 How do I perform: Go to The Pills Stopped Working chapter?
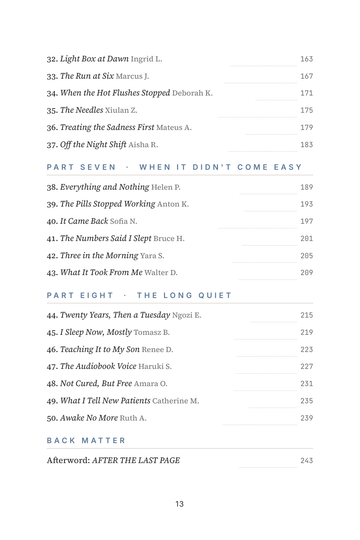point(179,204)
